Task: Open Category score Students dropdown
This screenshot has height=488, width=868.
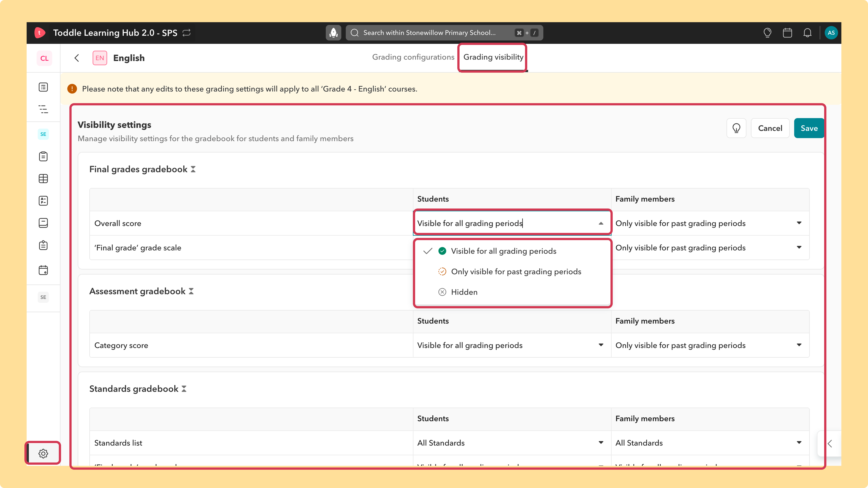Action: pos(512,345)
